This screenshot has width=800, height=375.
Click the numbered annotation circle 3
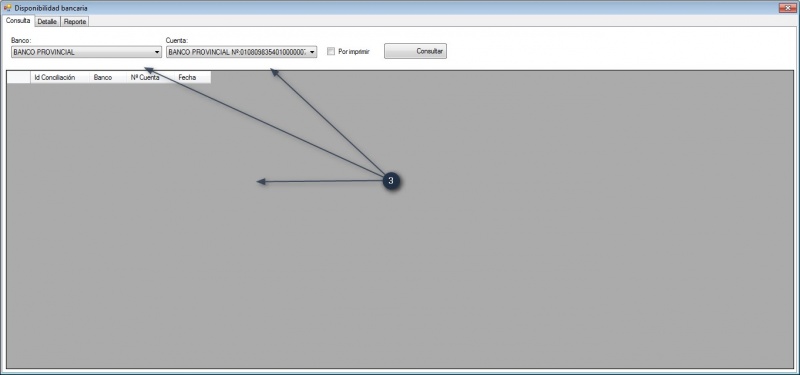(391, 181)
